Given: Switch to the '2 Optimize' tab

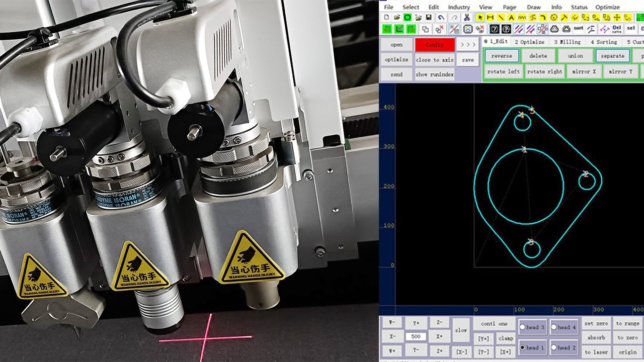Looking at the screenshot, I should coord(529,42).
